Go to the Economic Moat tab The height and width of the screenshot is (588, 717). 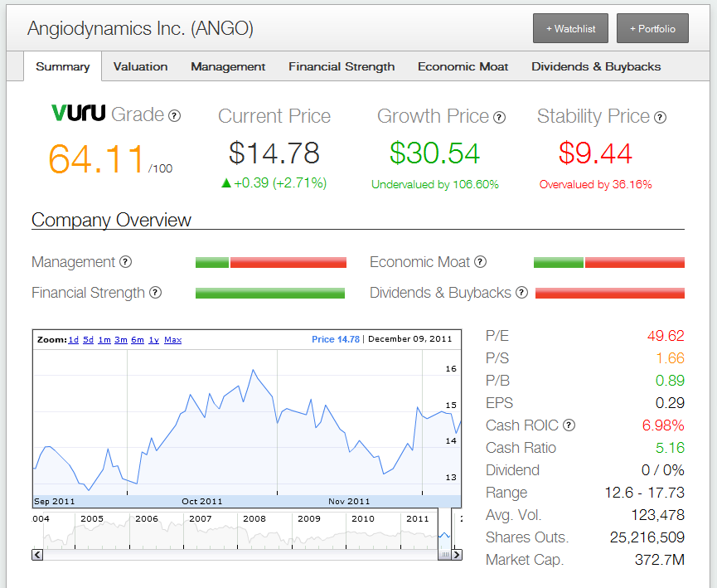coord(463,67)
